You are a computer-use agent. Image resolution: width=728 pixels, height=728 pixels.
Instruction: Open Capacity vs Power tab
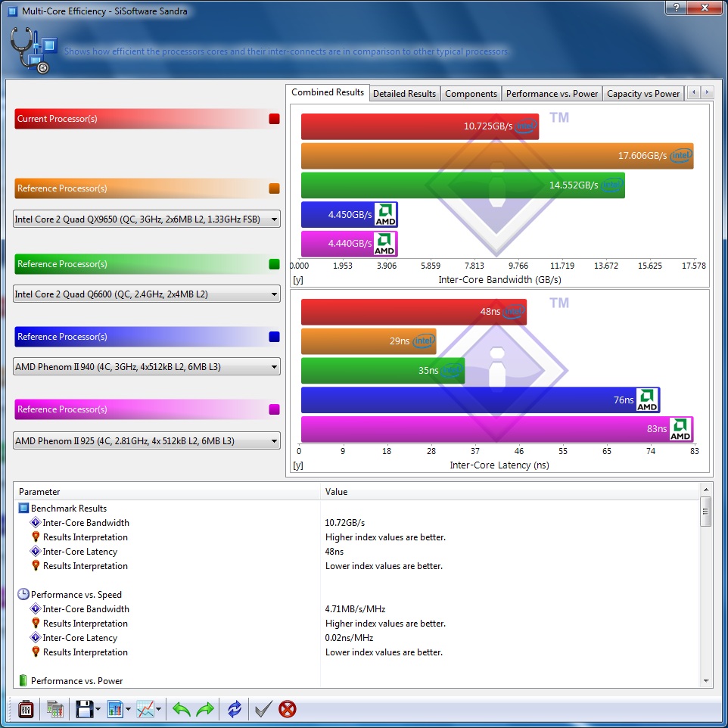[x=643, y=94]
